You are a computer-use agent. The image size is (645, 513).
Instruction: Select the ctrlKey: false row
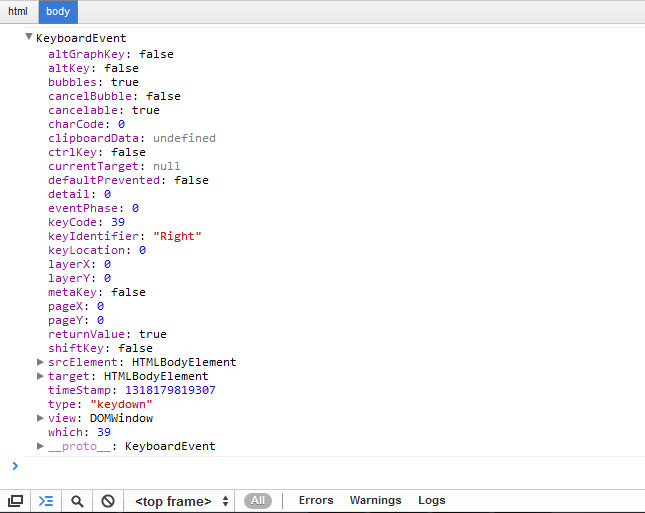coord(97,152)
